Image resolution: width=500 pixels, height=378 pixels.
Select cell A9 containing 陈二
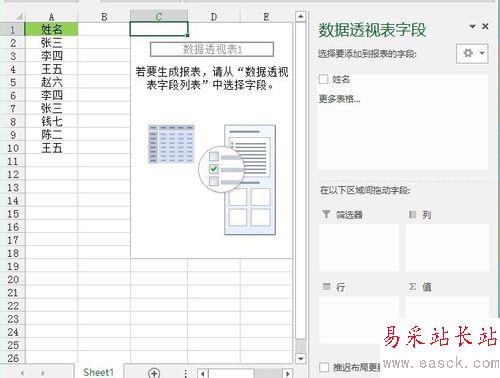click(x=51, y=135)
